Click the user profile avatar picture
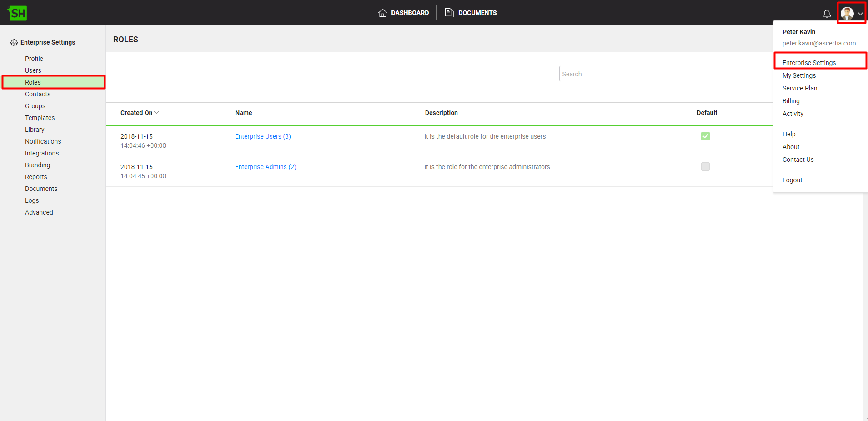Image resolution: width=868 pixels, height=421 pixels. click(847, 13)
